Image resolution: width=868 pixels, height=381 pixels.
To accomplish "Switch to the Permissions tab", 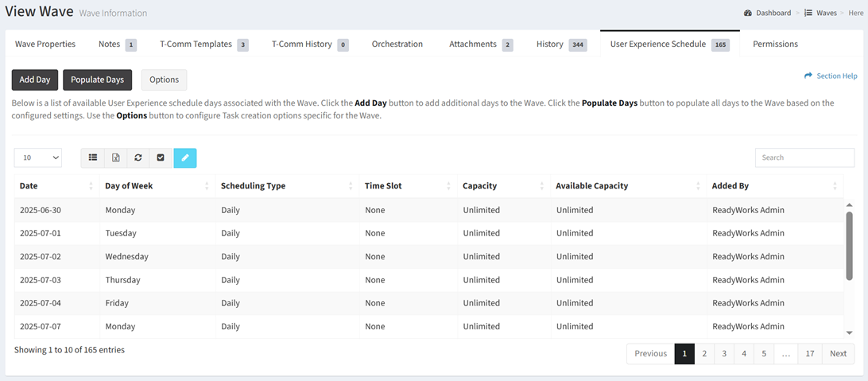I will (775, 44).
